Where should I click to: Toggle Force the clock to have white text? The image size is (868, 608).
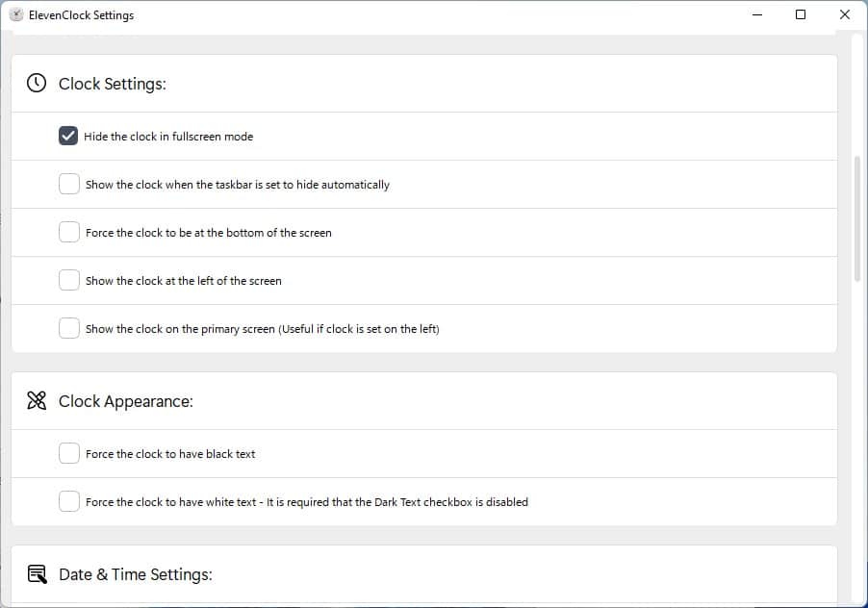(x=69, y=501)
